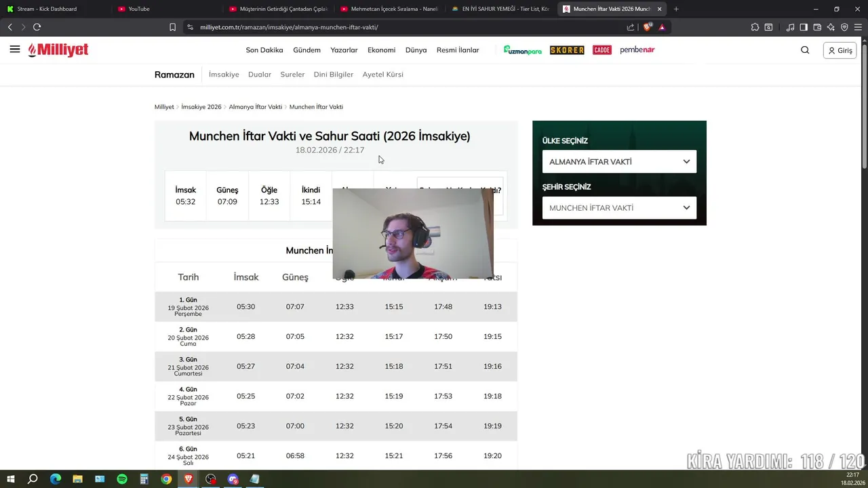868x488 pixels.
Task: Click Almanya İftar Vakti breadcrumb link
Action: (255, 107)
